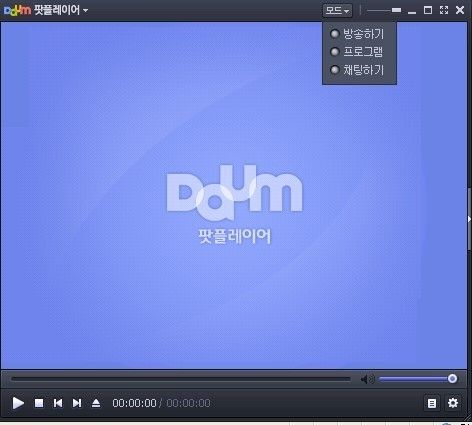Click the total duration time display
The width and height of the screenshot is (472, 425).
pyautogui.click(x=188, y=403)
